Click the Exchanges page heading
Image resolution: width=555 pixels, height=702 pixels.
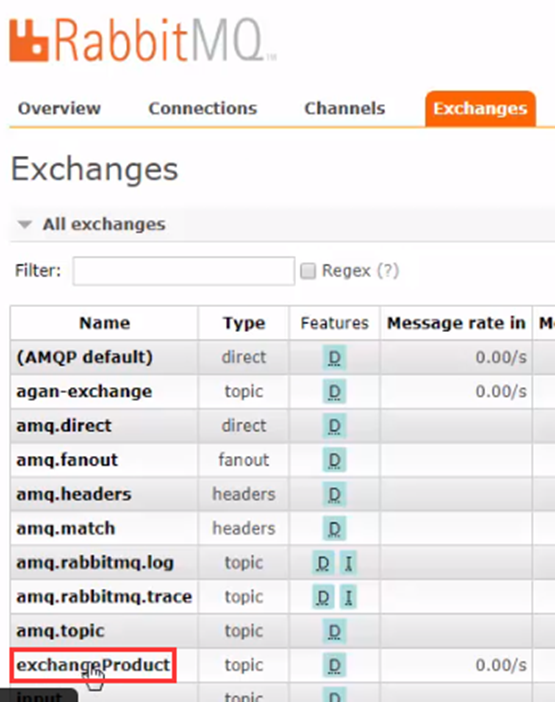(x=94, y=169)
